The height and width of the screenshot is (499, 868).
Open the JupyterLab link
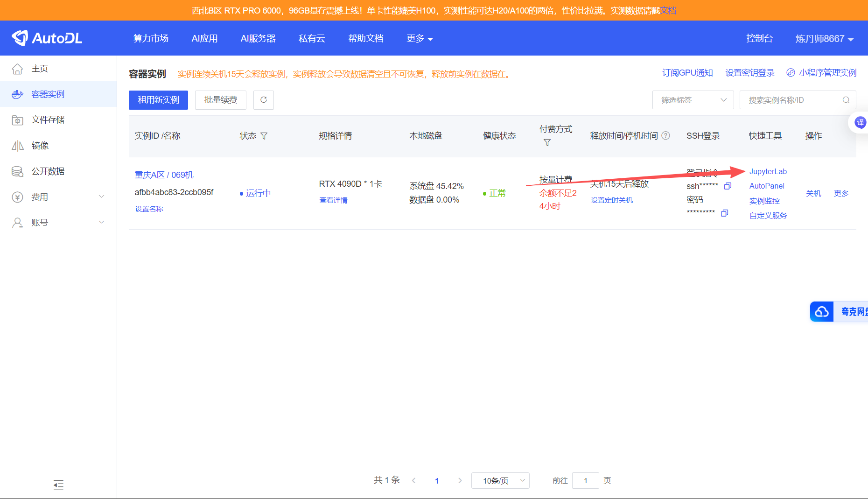(x=768, y=171)
